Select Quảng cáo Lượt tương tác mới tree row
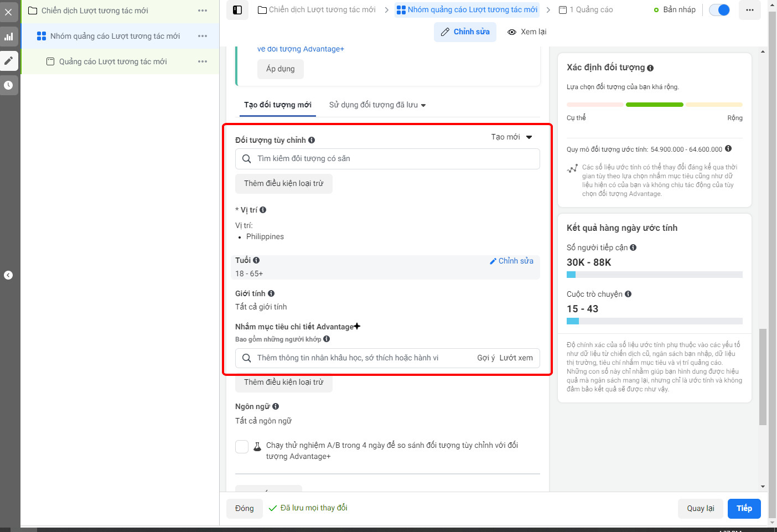The height and width of the screenshot is (532, 777). [120, 61]
